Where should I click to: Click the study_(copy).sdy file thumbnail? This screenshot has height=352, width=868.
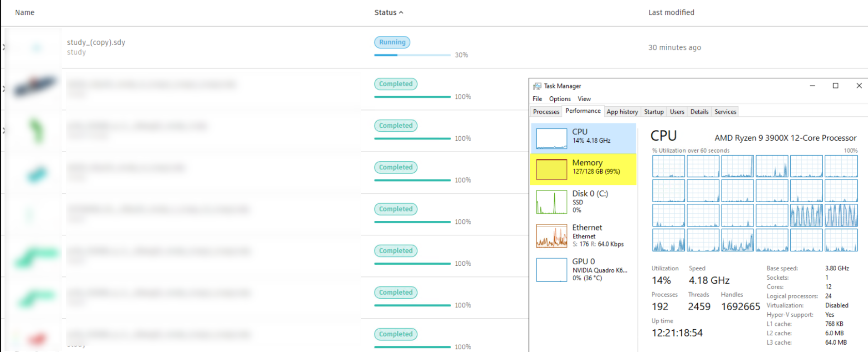(x=36, y=47)
